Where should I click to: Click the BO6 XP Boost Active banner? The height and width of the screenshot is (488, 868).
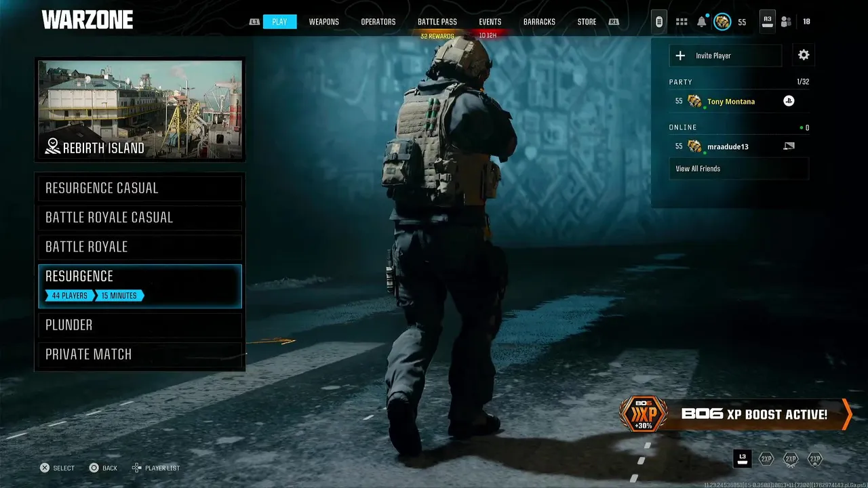click(736, 414)
